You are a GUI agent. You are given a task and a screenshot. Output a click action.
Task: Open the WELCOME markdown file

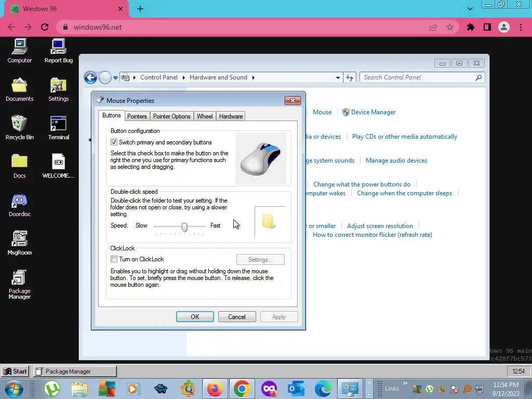pos(58,166)
